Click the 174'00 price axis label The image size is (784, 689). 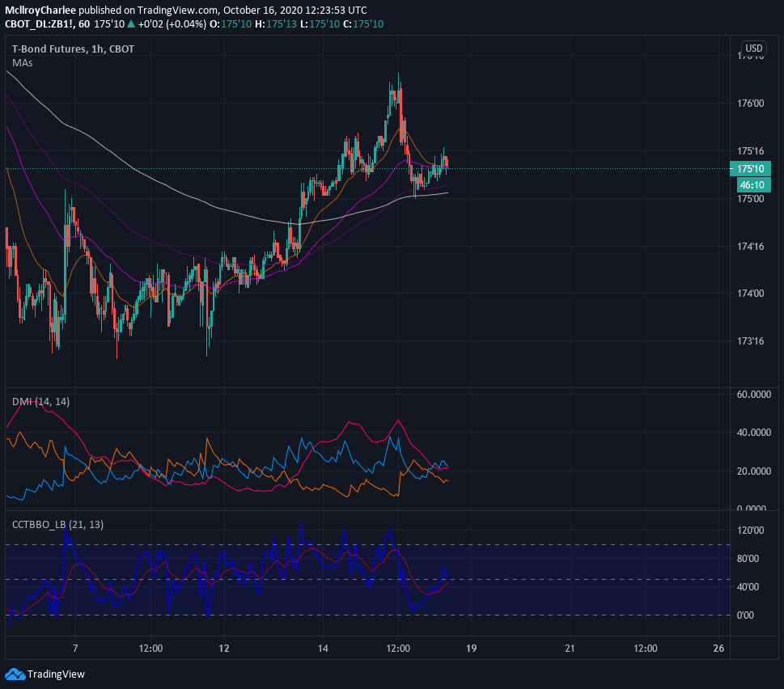click(751, 294)
